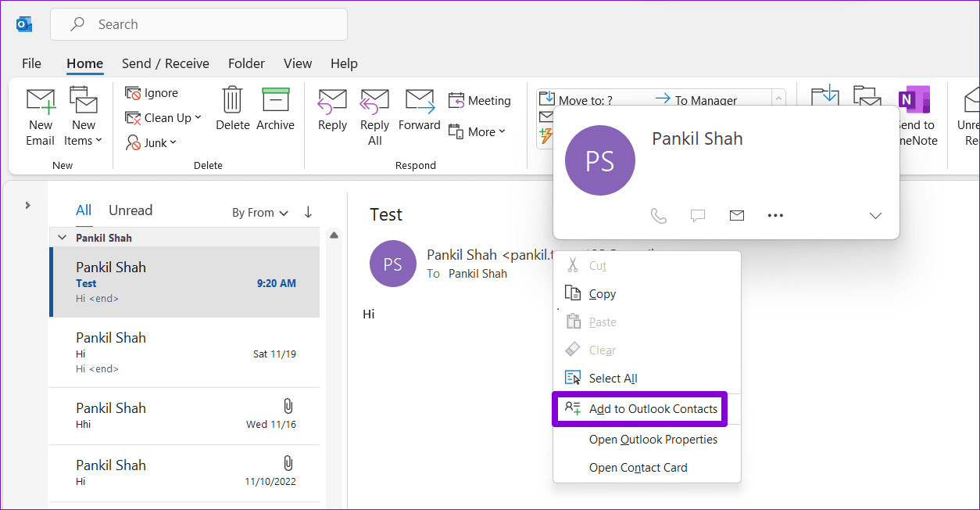Forward the selected email
980x510 pixels.
pos(420,110)
